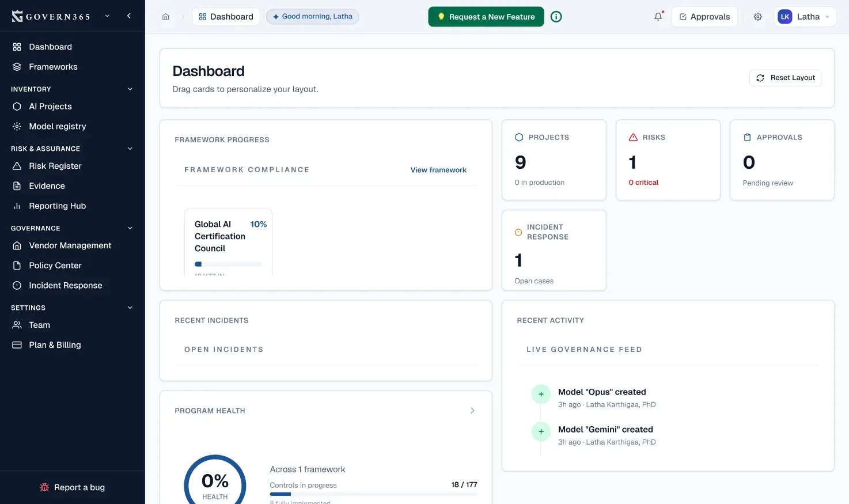Open Vendor Management page
This screenshot has width=849, height=504.
70,245
